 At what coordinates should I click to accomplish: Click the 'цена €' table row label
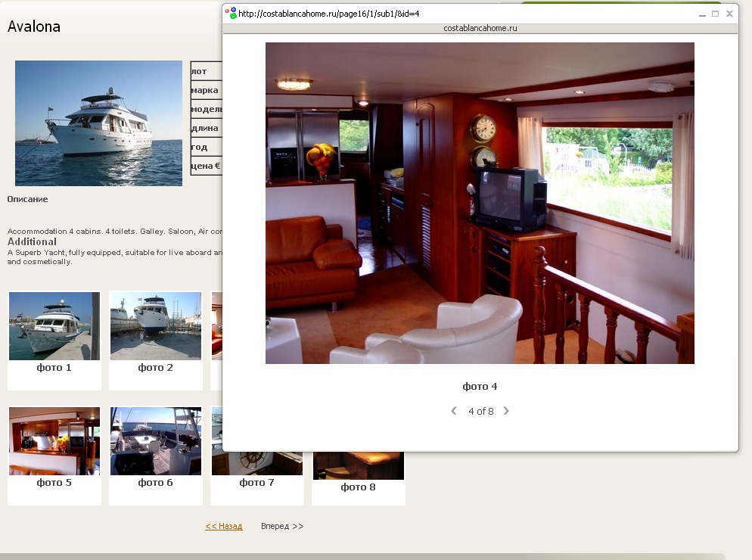click(x=205, y=166)
